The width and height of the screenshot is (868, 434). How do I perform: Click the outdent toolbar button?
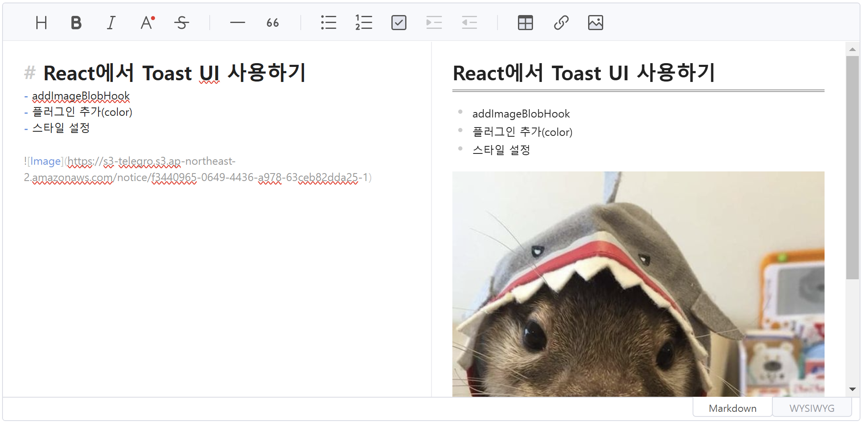(x=469, y=23)
